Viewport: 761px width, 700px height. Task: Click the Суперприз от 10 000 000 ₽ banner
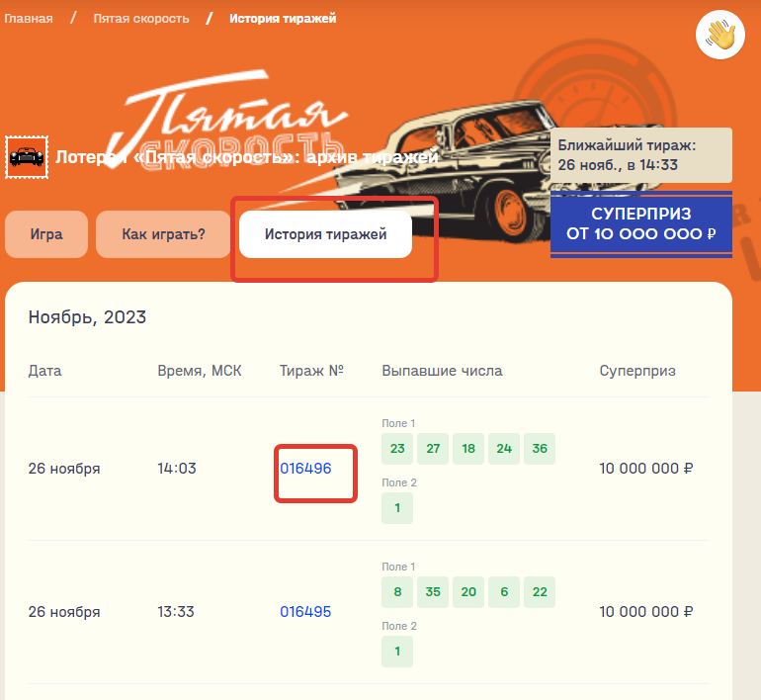point(640,224)
